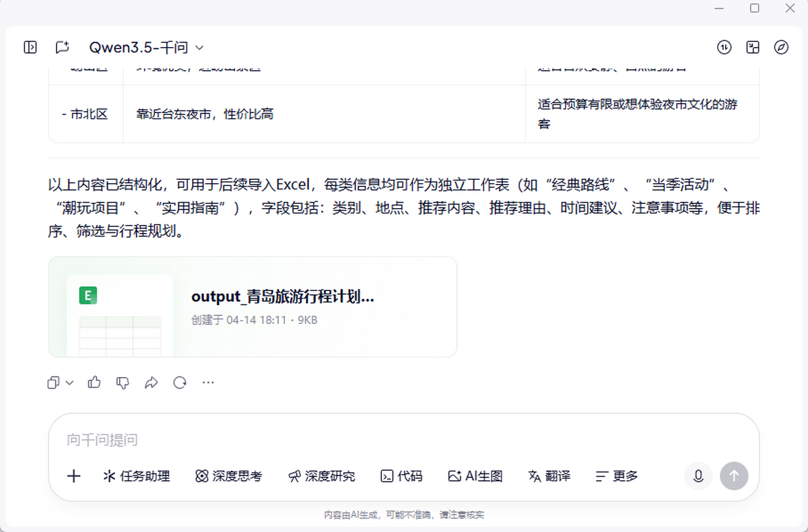The image size is (808, 532).
Task: Start a new chat conversation
Action: coord(62,47)
